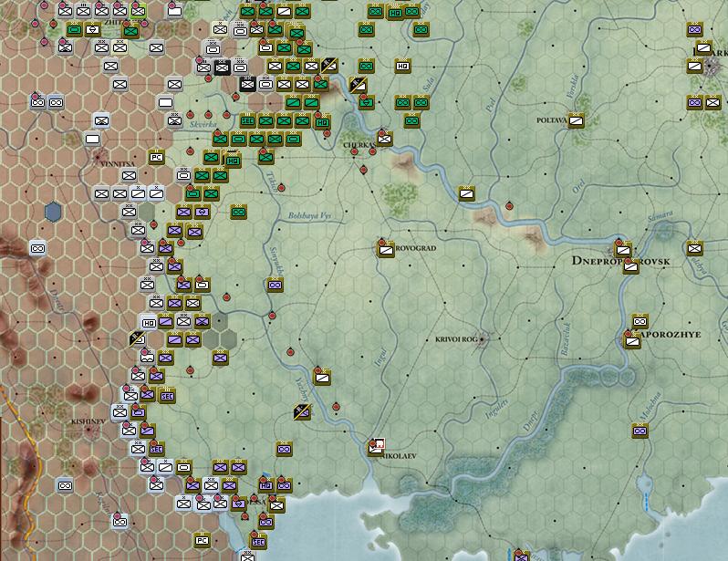Click the Bazavluk river label

[565, 339]
